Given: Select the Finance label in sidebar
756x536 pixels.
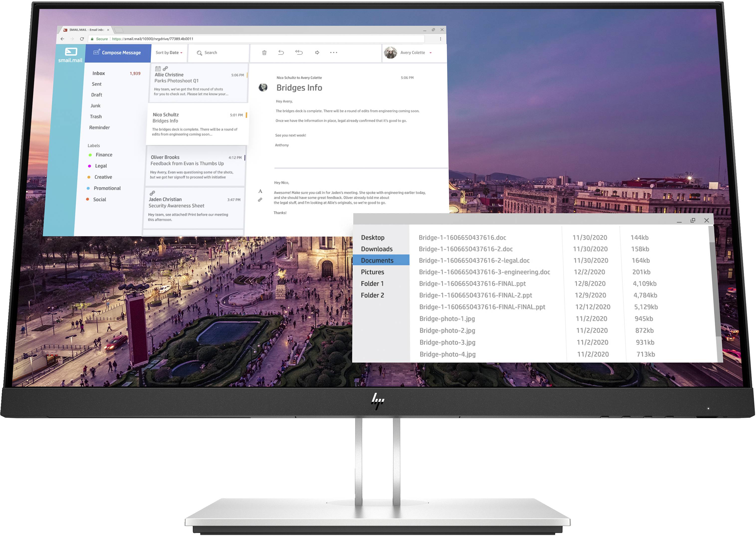Looking at the screenshot, I should coord(105,155).
